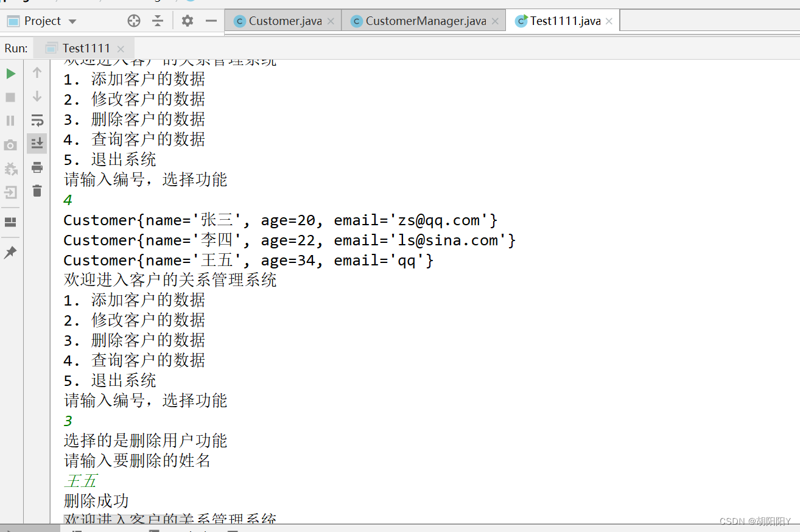Click the up arrow icon in Run console toolbar

(37, 73)
